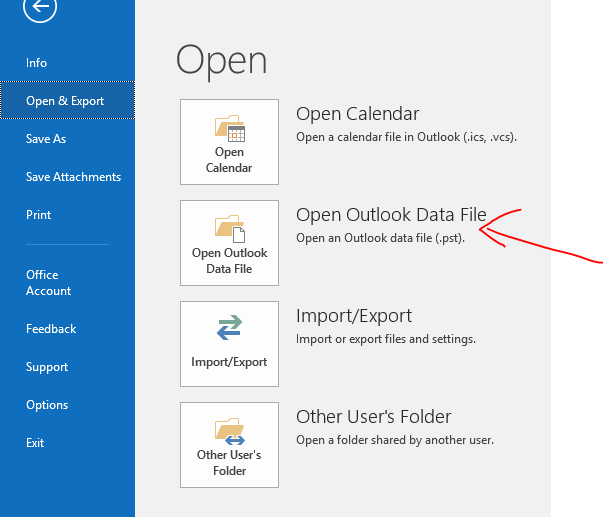Click 'Import or export files and settings' text

coord(386,339)
